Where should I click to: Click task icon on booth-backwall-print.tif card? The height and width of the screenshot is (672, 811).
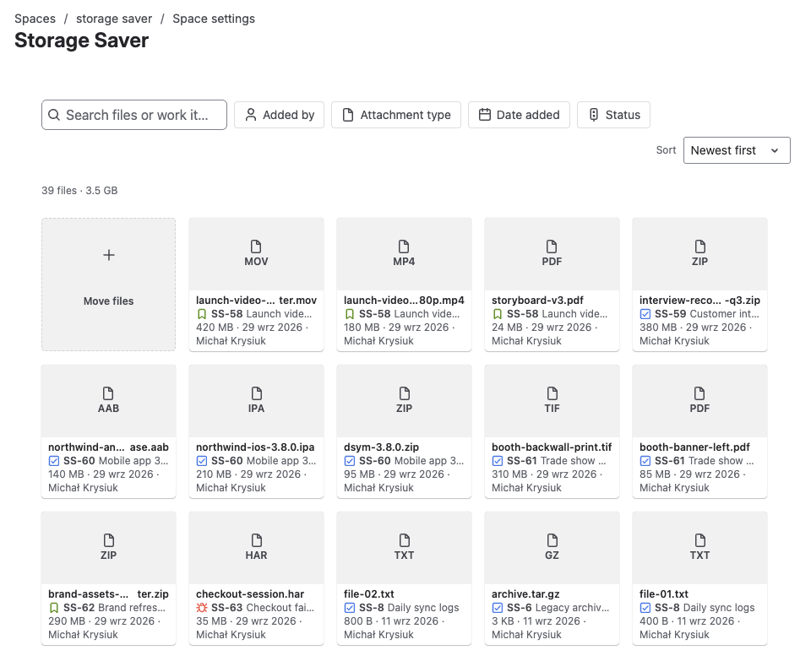pyautogui.click(x=498, y=461)
